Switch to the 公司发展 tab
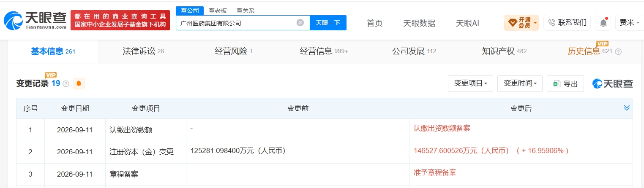644x188 pixels. pos(414,51)
